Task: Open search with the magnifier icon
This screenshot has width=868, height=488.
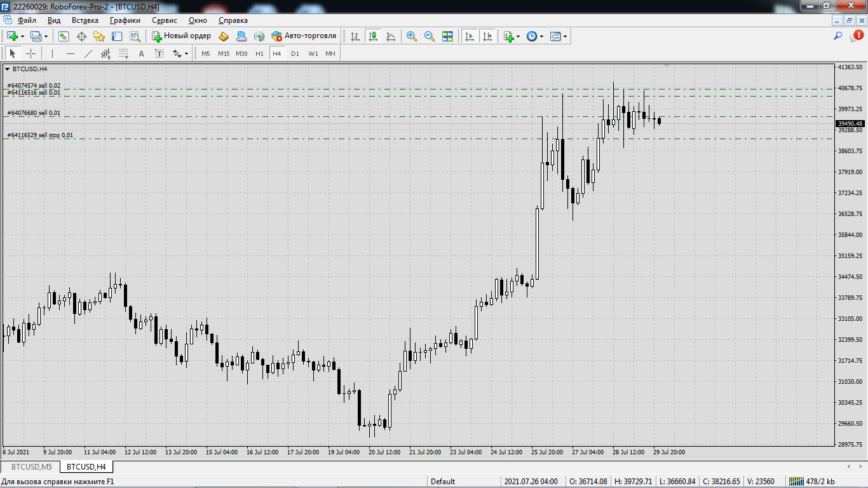Action: [x=838, y=36]
